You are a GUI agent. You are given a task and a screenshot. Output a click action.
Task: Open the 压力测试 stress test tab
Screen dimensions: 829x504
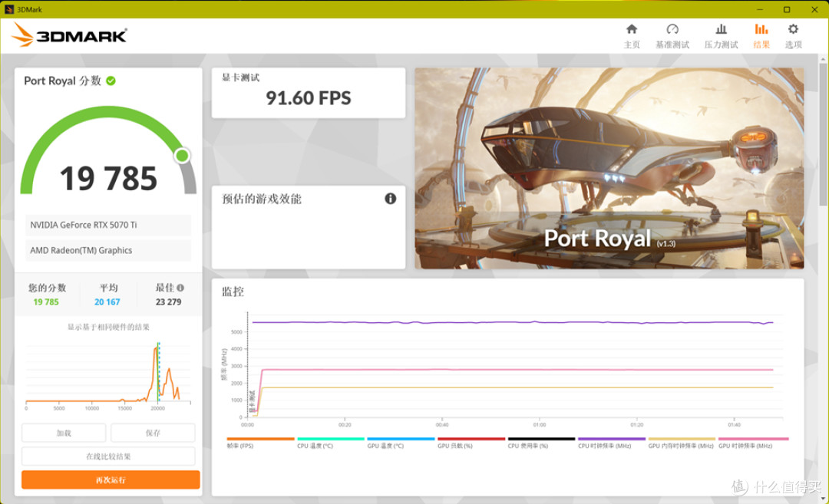pos(721,37)
